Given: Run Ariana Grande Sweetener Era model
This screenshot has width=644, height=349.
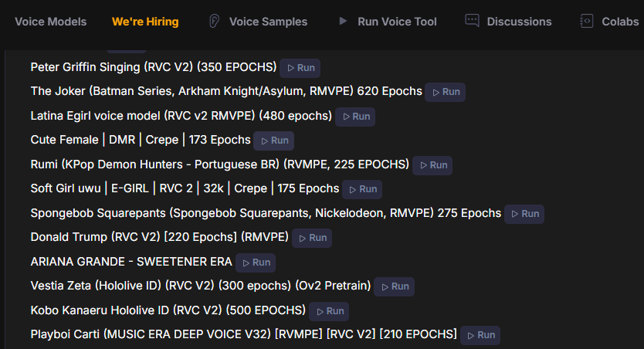Looking at the screenshot, I should pos(256,263).
